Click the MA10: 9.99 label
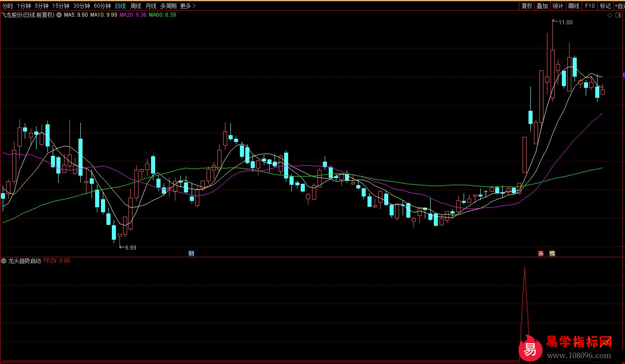625x364 pixels. 104,15
